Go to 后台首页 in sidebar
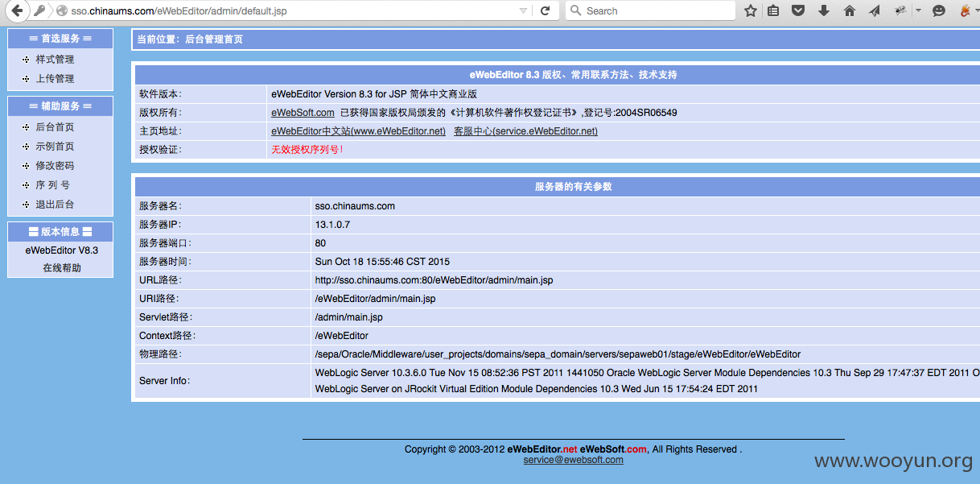The height and width of the screenshot is (484, 980). 55,127
